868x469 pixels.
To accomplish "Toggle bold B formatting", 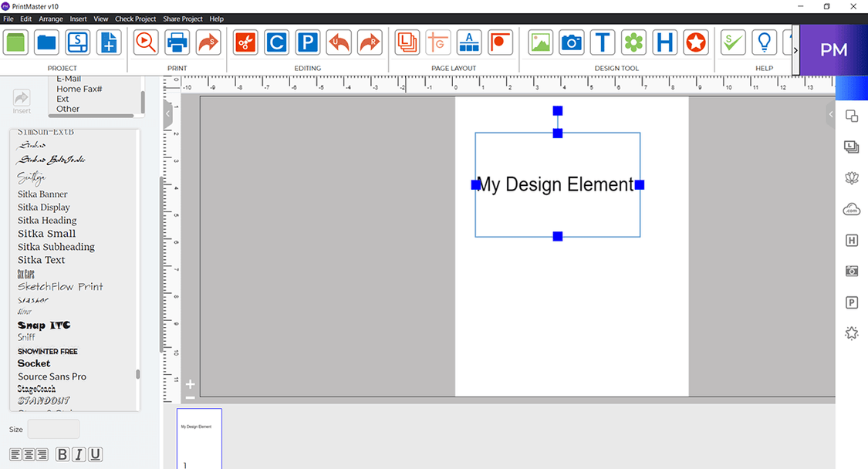I will tap(62, 454).
